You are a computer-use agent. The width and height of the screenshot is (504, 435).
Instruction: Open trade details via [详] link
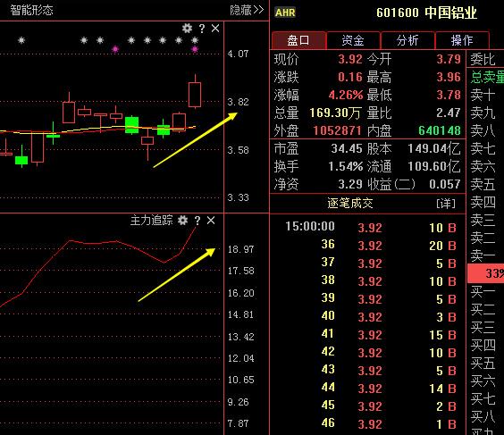point(446,204)
